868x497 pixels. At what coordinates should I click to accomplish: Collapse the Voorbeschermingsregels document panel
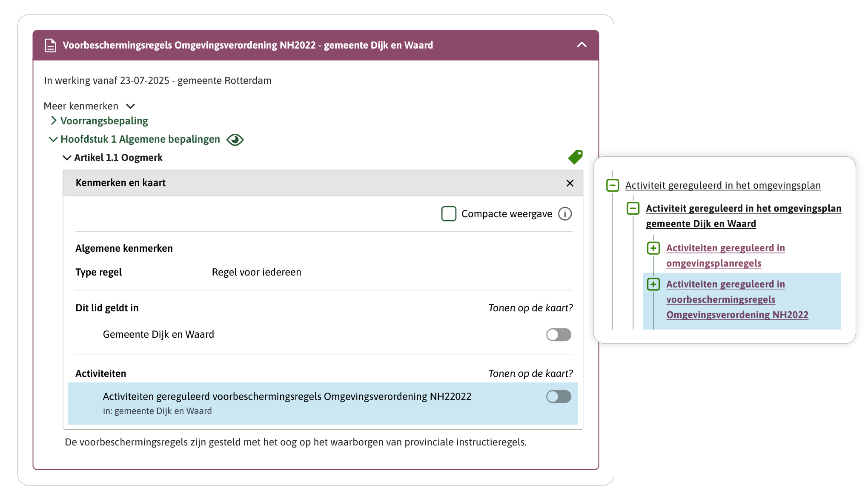582,45
